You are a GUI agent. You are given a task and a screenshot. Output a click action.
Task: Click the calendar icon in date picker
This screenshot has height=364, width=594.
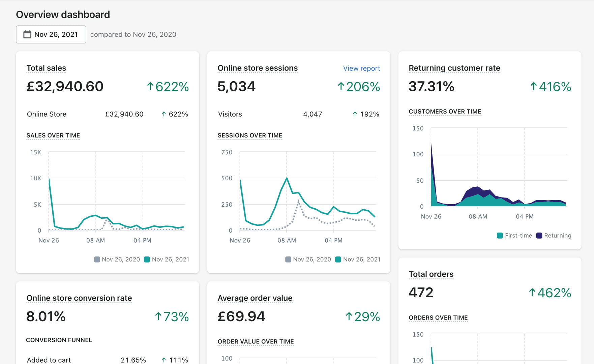[x=27, y=34]
